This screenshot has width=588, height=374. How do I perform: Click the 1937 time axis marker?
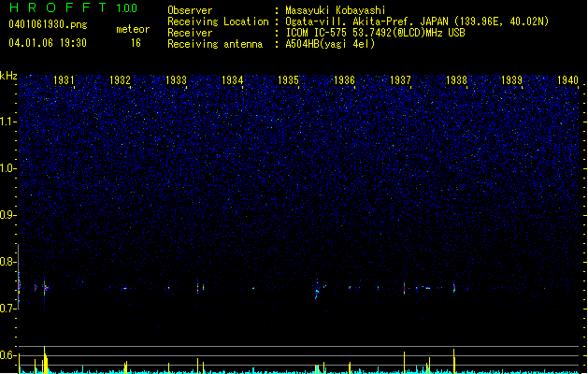click(400, 79)
